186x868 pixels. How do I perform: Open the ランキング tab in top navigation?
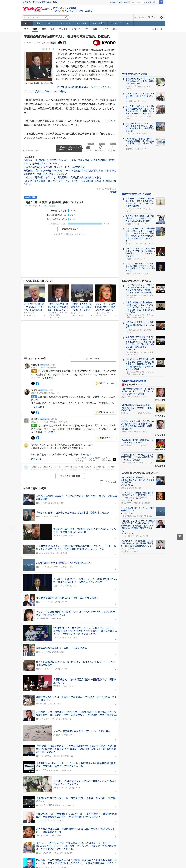tap(115, 24)
